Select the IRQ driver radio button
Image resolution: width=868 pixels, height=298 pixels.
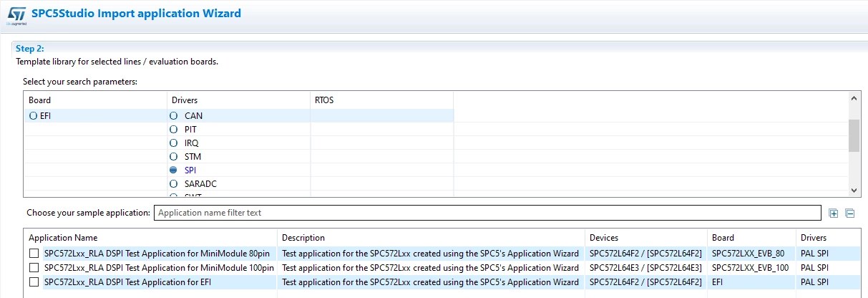(x=173, y=143)
